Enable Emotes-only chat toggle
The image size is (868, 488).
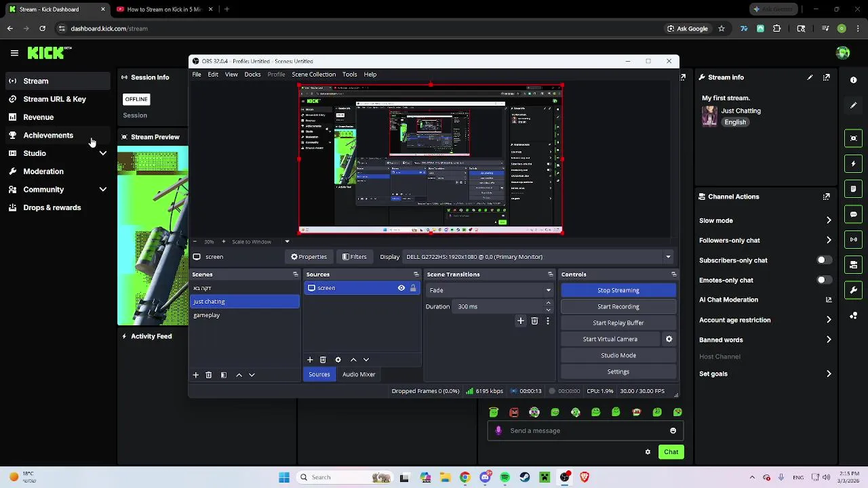point(823,280)
